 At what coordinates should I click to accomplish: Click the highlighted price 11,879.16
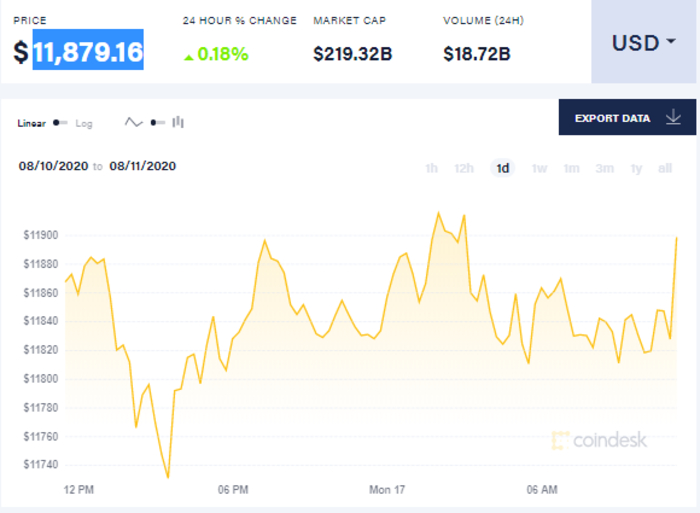point(88,50)
